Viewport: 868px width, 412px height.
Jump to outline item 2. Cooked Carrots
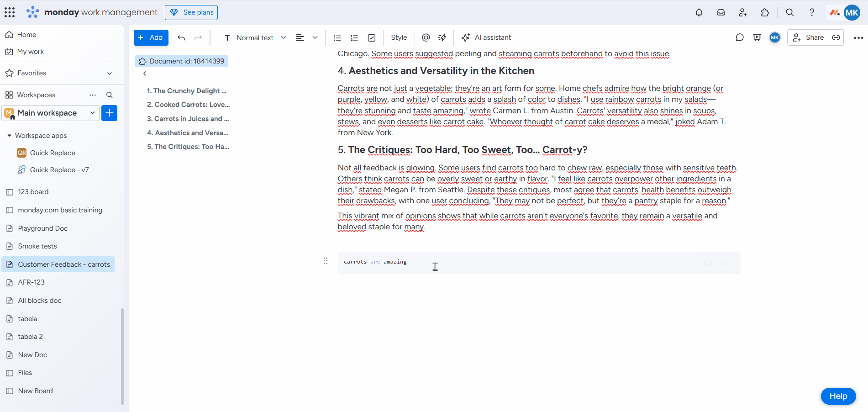pos(188,105)
